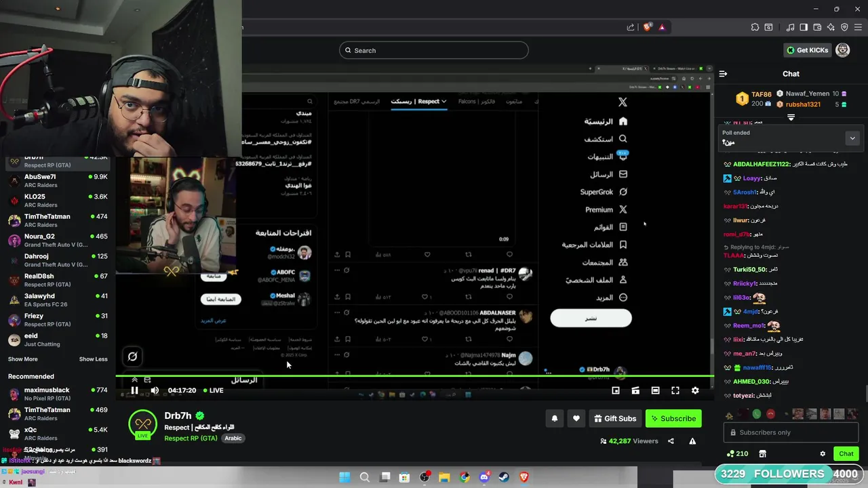Open Brave Wallet icon
Viewport: 868px width, 488px height.
coord(817,27)
